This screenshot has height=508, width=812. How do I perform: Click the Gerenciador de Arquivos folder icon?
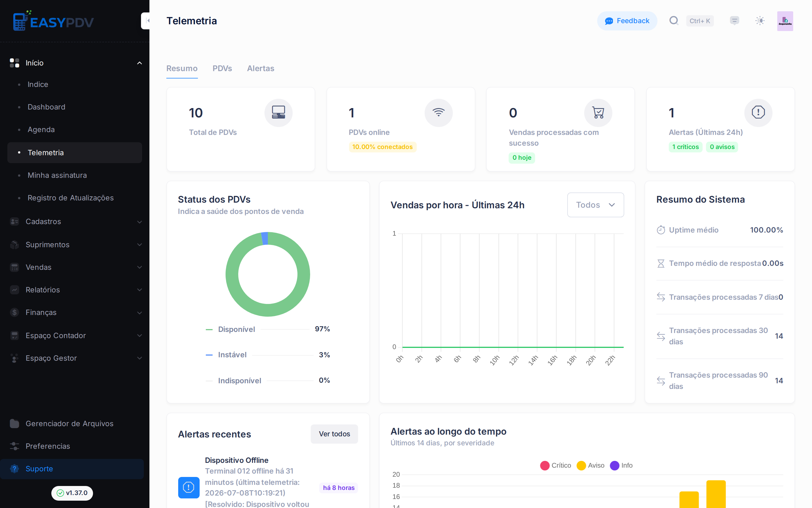tap(14, 423)
